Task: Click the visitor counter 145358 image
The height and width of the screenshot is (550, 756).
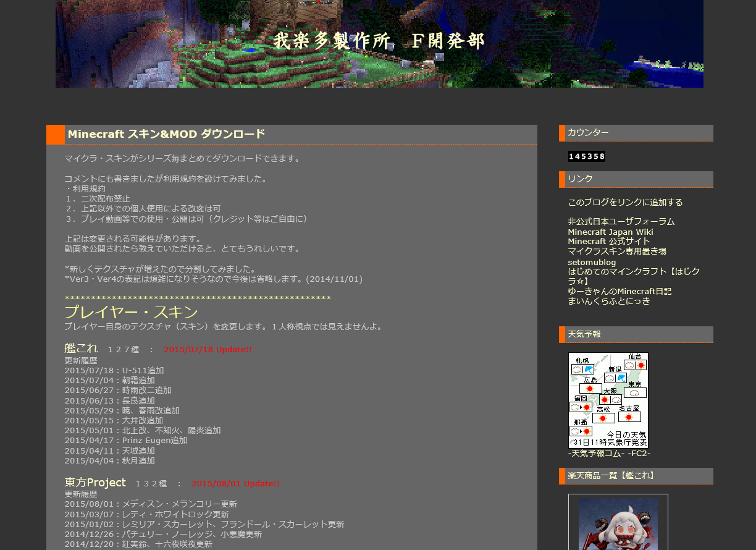Action: tap(587, 156)
